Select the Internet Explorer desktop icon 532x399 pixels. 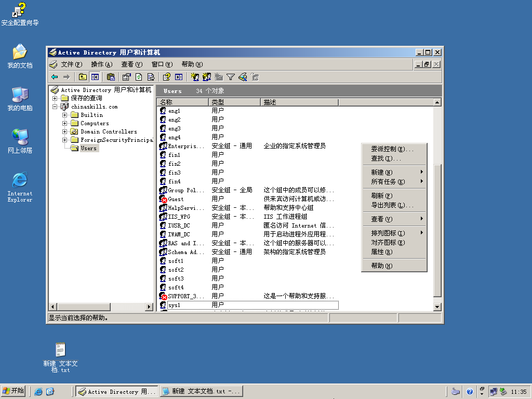(x=20, y=187)
